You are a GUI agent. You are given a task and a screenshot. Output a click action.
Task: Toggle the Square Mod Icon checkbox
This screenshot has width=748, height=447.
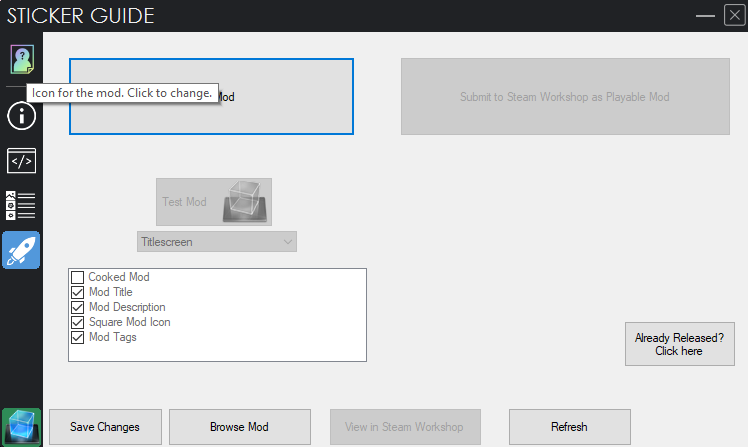[78, 322]
